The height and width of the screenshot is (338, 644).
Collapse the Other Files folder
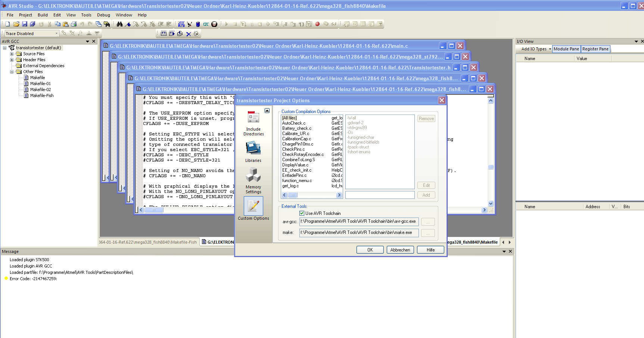coord(12,72)
